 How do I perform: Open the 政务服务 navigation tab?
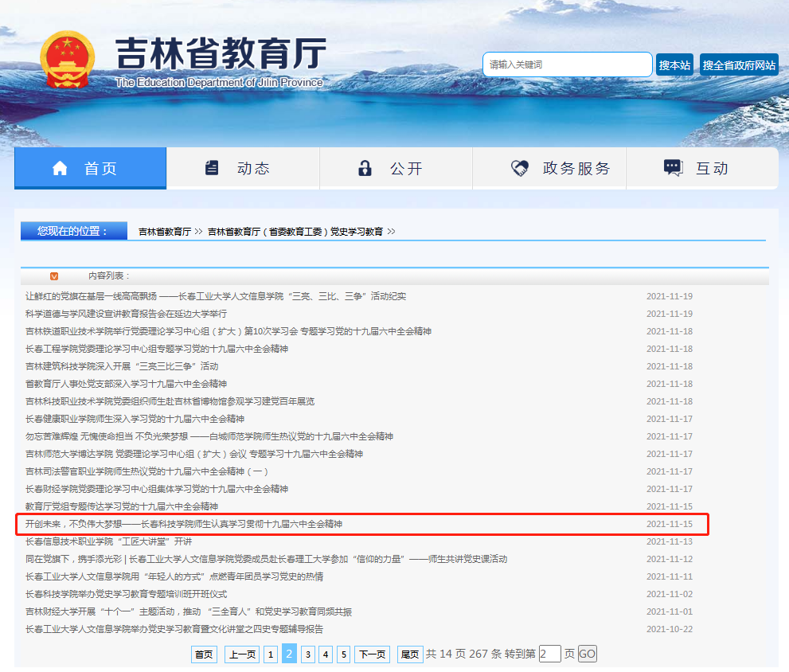coord(576,168)
